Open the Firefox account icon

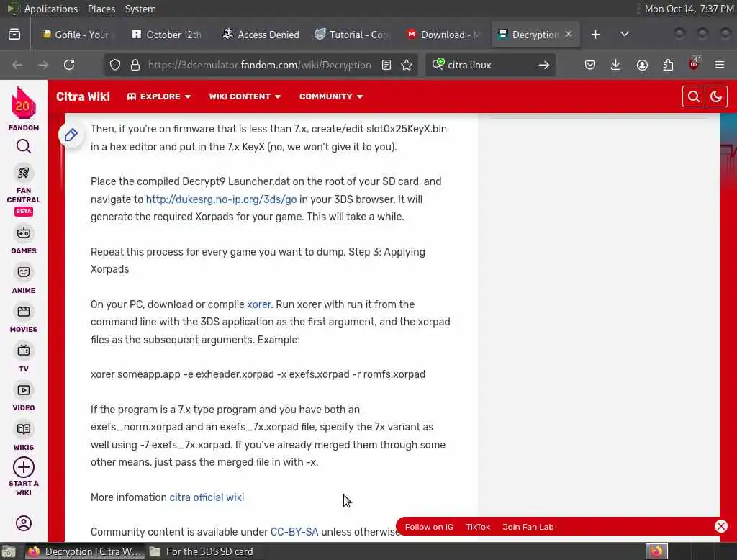(642, 65)
